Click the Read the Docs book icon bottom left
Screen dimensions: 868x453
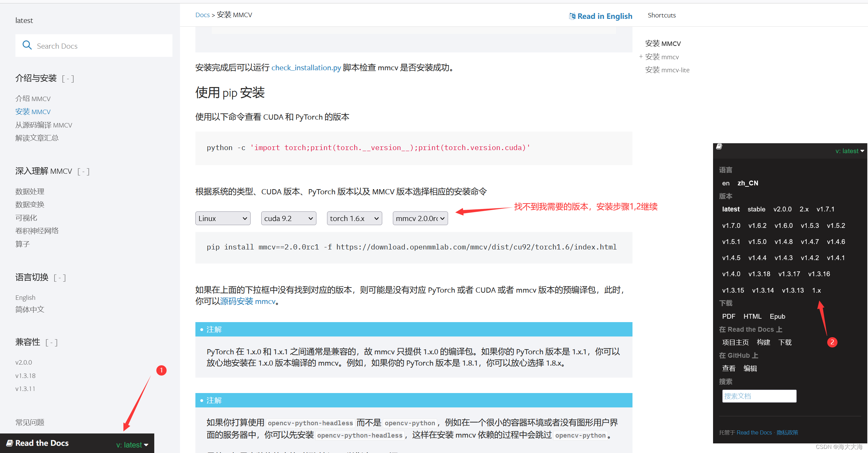coord(10,443)
